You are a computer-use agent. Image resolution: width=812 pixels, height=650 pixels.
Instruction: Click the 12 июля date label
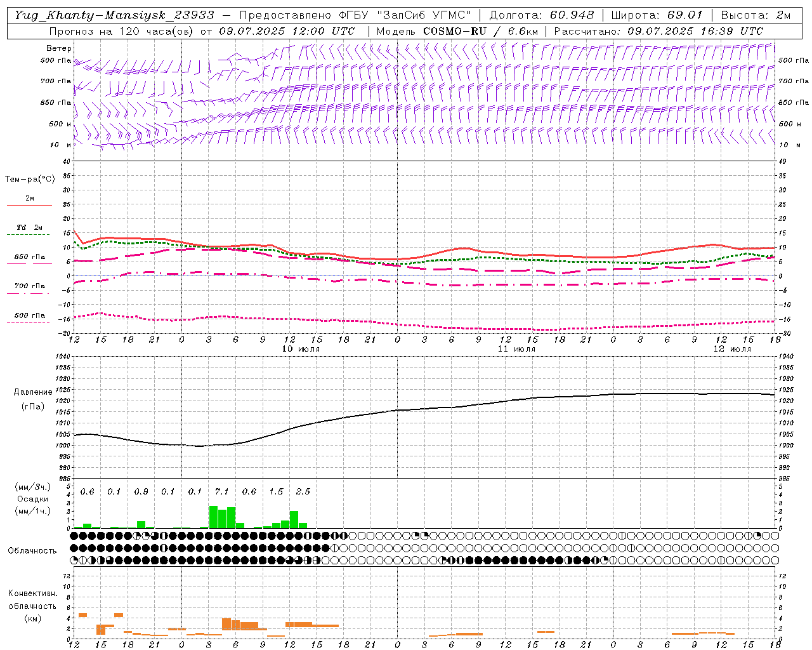732,349
